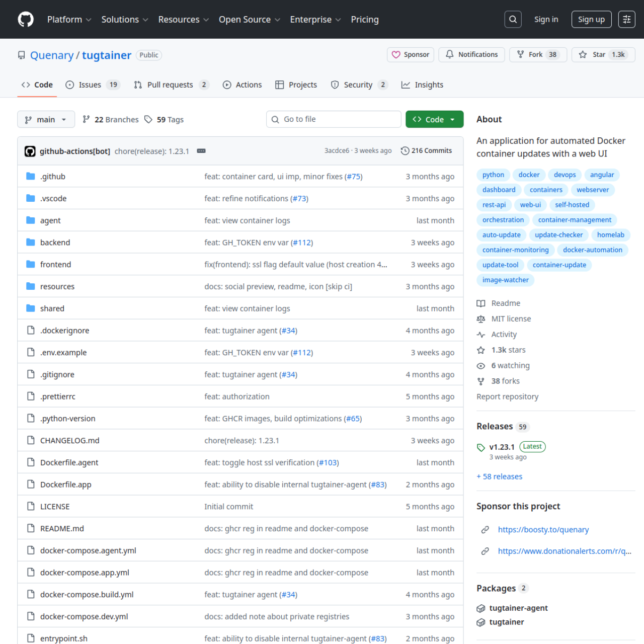Click the Sign up button
644x644 pixels.
click(591, 19)
